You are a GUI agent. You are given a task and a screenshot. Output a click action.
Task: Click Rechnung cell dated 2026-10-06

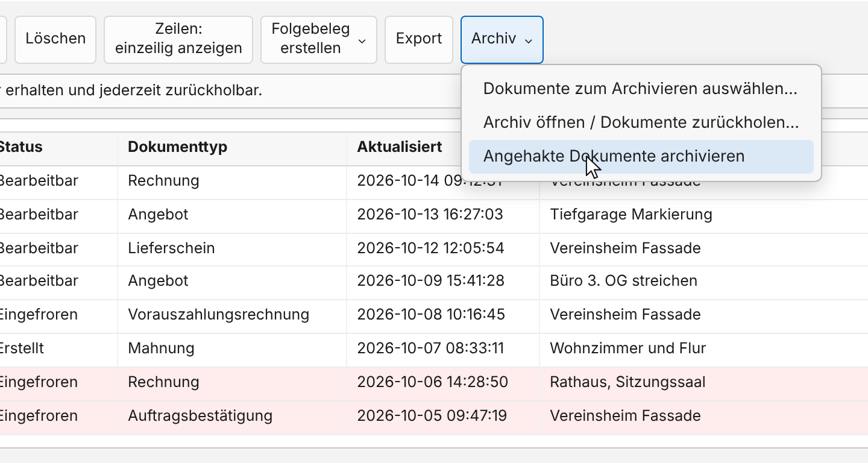(x=232, y=383)
